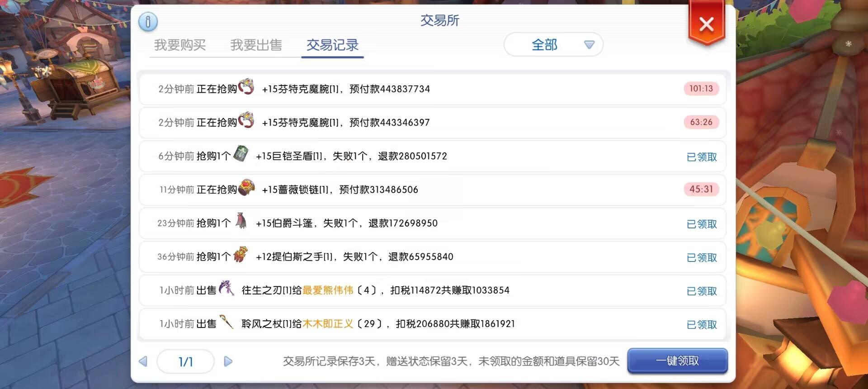Click the first +15芬特克魔腕 bracelet icon

click(246, 86)
